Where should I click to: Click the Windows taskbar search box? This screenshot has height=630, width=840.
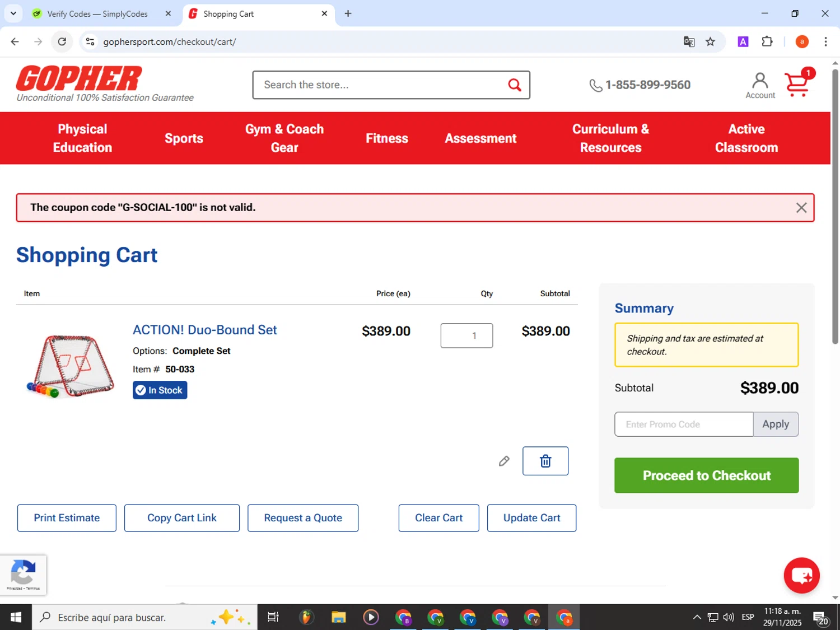tap(144, 617)
